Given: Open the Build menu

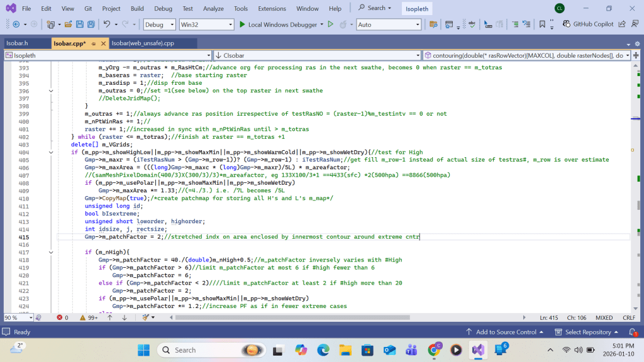Looking at the screenshot, I should [137, 9].
